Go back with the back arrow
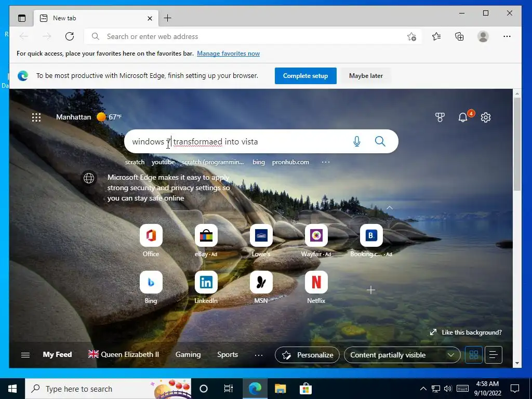This screenshot has height=399, width=532. click(24, 36)
